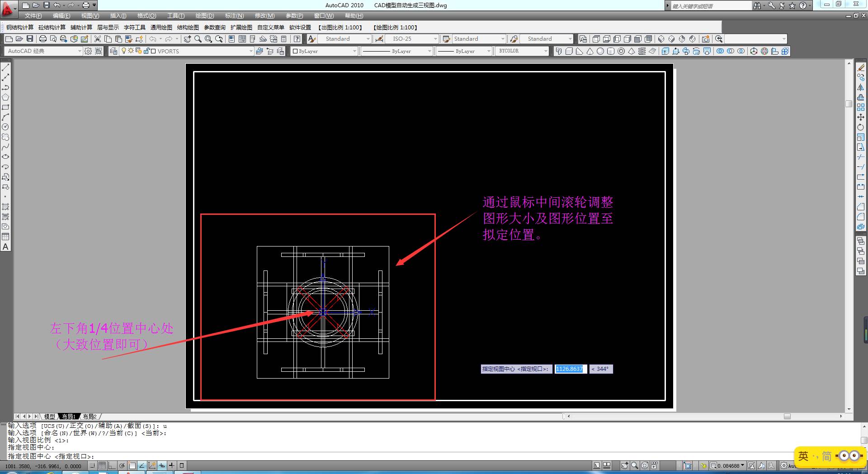This screenshot has width=868, height=474.
Task: Click the Plot printer icon in the standard toolbar
Action: pyautogui.click(x=43, y=39)
